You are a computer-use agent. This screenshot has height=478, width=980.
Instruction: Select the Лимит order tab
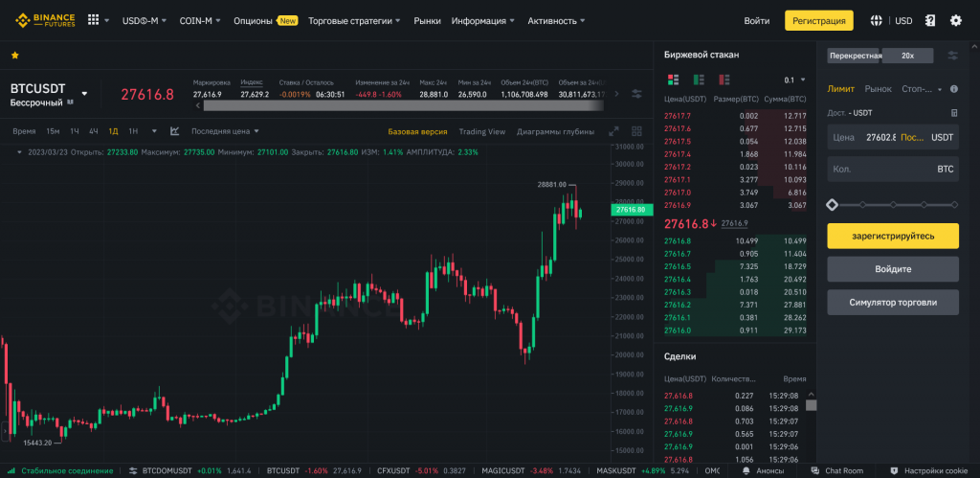tap(841, 89)
